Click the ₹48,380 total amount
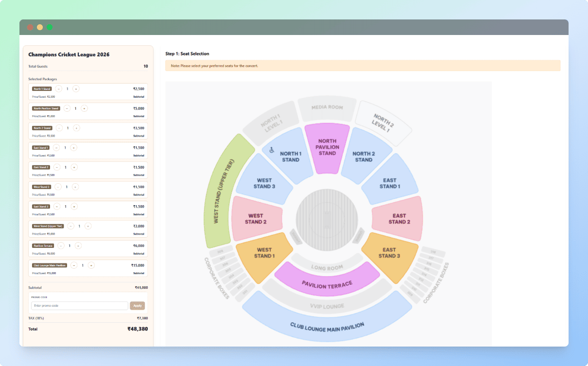The width and height of the screenshot is (588, 366). [x=138, y=329]
